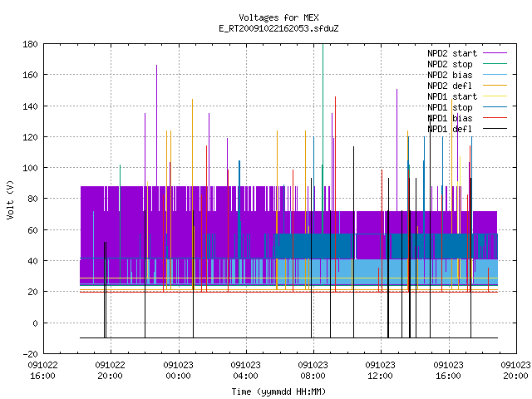Image resolution: width=532 pixels, height=399 pixels.
Task: Click the y-axis tick label 100
Action: pos(30,168)
